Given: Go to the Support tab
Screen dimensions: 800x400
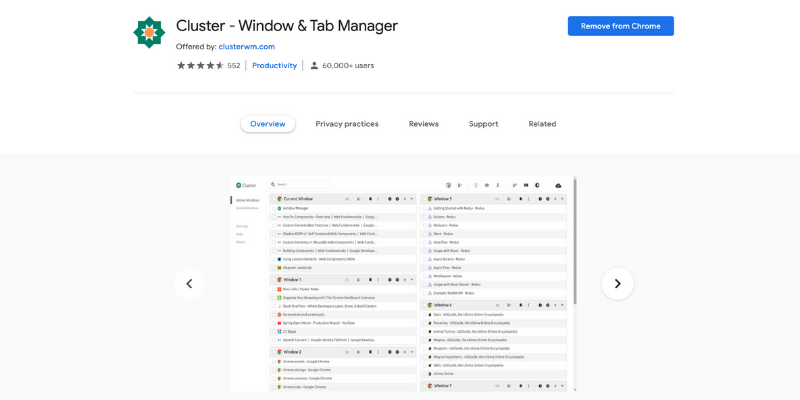Looking at the screenshot, I should pyautogui.click(x=484, y=124).
